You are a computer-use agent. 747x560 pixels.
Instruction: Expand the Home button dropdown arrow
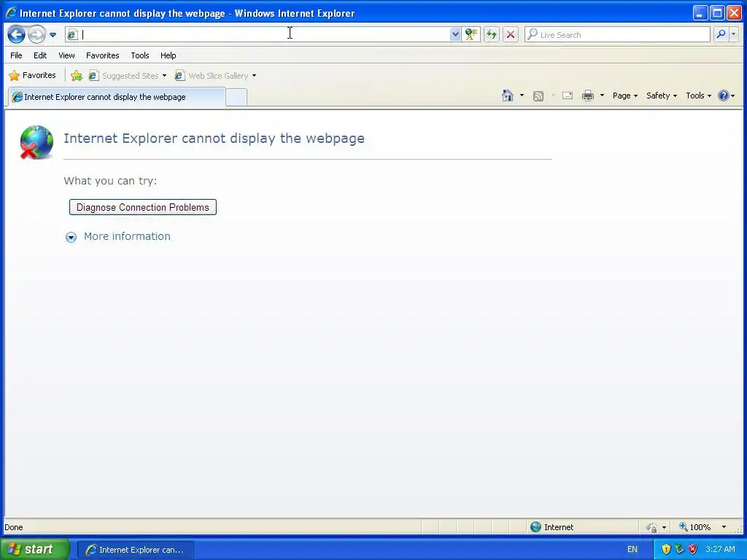pos(522,96)
